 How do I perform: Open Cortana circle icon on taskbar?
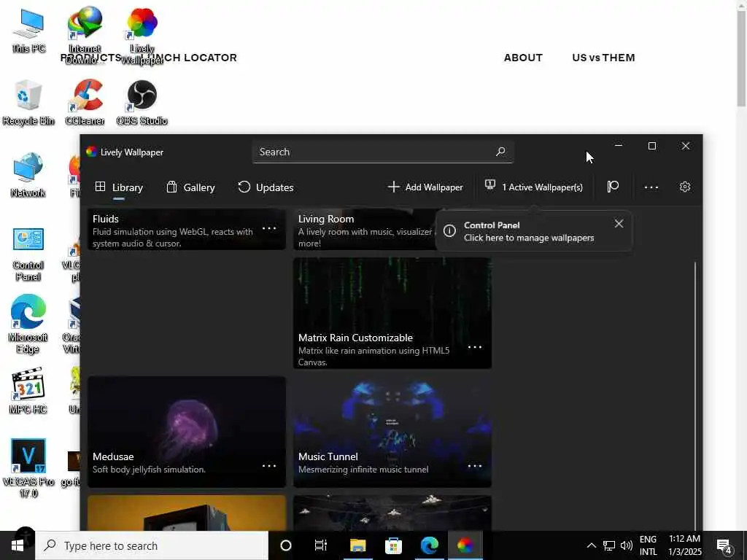pos(285,545)
